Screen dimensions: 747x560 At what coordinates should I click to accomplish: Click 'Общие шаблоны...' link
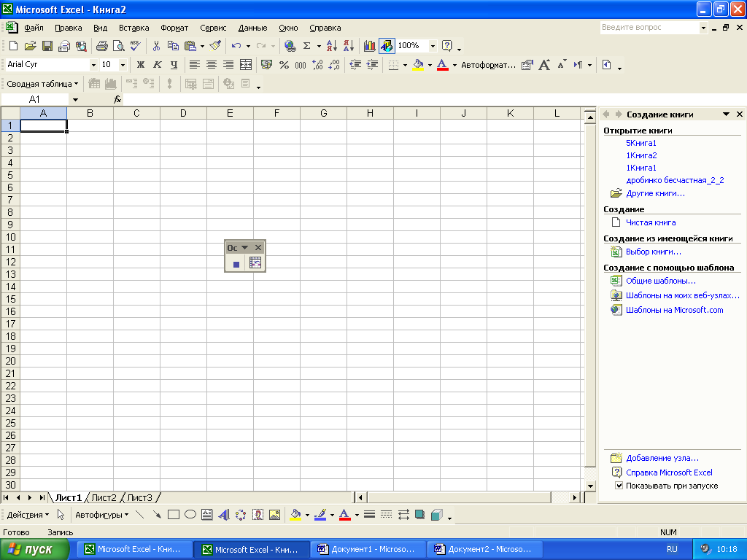(x=660, y=281)
